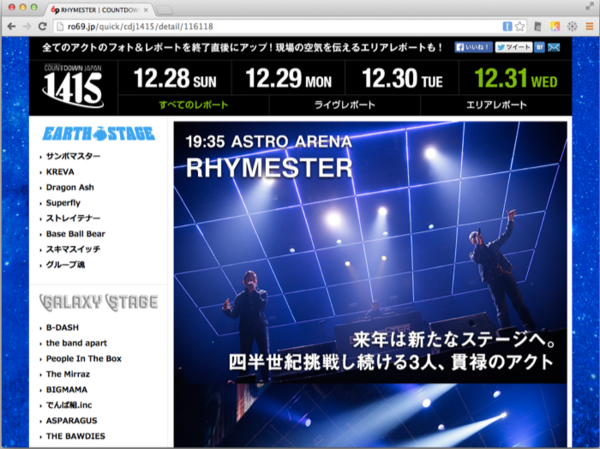Open the ライヴレポート tab
The image size is (600, 449).
[345, 105]
